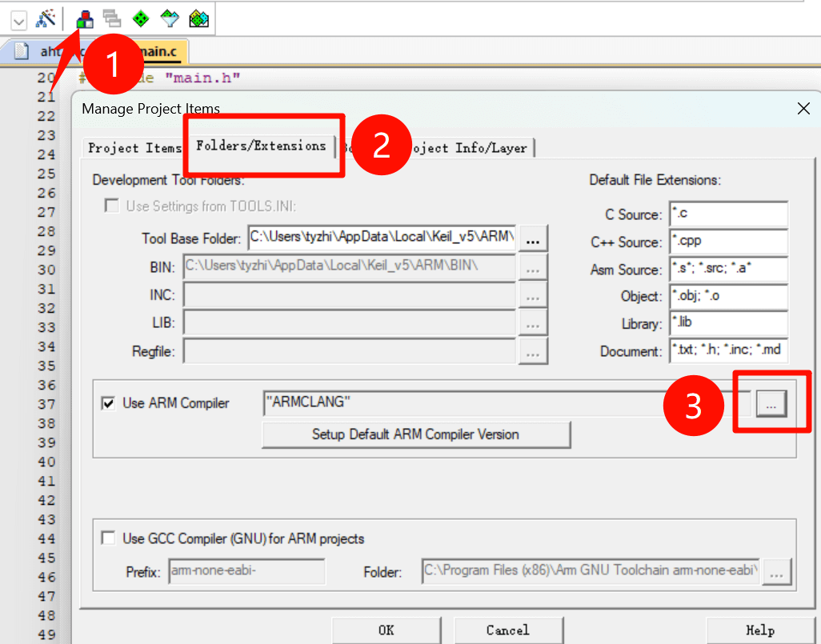Viewport: 821px width, 644px height.
Task: Click the Manage Project Items icon
Action: pos(84,18)
